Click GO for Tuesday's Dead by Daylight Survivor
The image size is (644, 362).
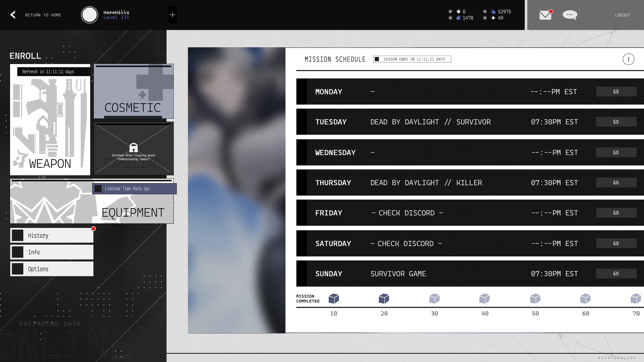click(x=616, y=122)
